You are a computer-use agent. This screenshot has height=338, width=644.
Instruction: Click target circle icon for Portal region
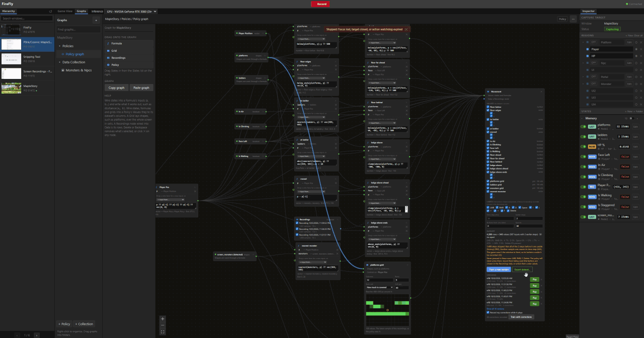click(636, 77)
